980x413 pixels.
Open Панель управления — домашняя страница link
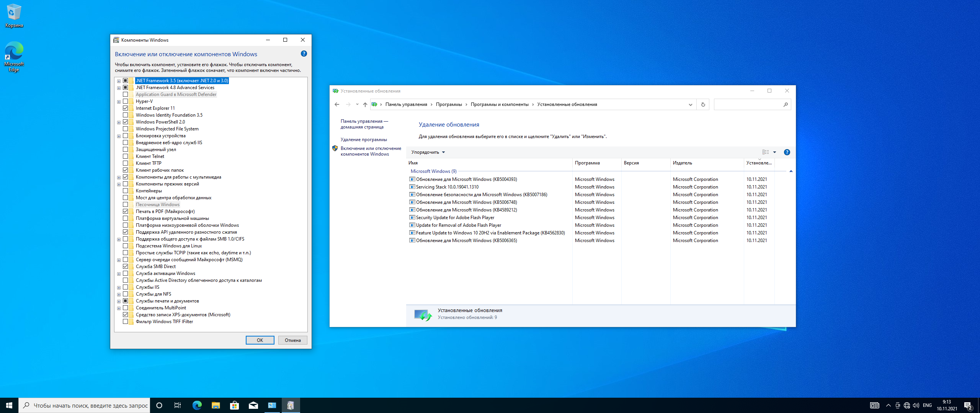[x=364, y=124]
